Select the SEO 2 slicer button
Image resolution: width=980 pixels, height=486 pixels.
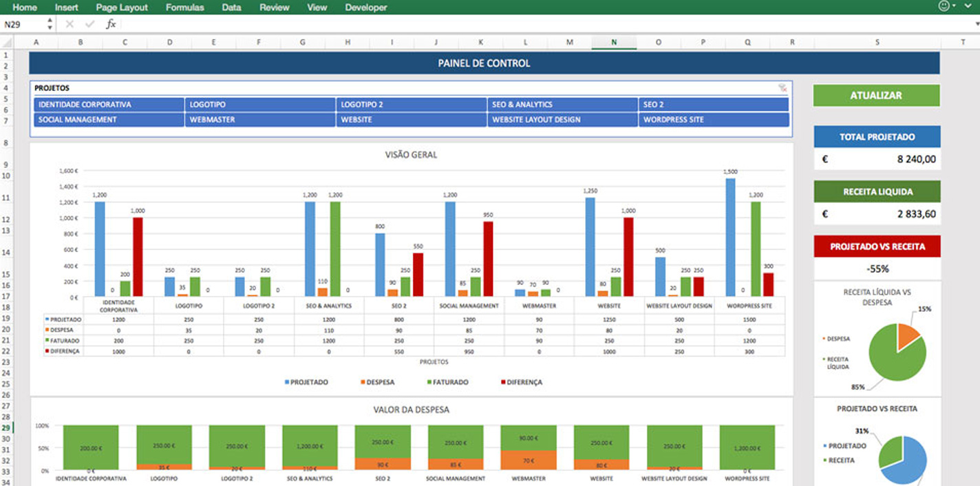coord(714,105)
